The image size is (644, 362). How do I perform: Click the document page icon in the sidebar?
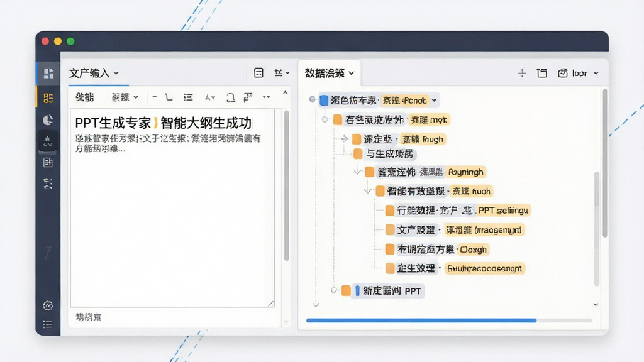(x=48, y=163)
